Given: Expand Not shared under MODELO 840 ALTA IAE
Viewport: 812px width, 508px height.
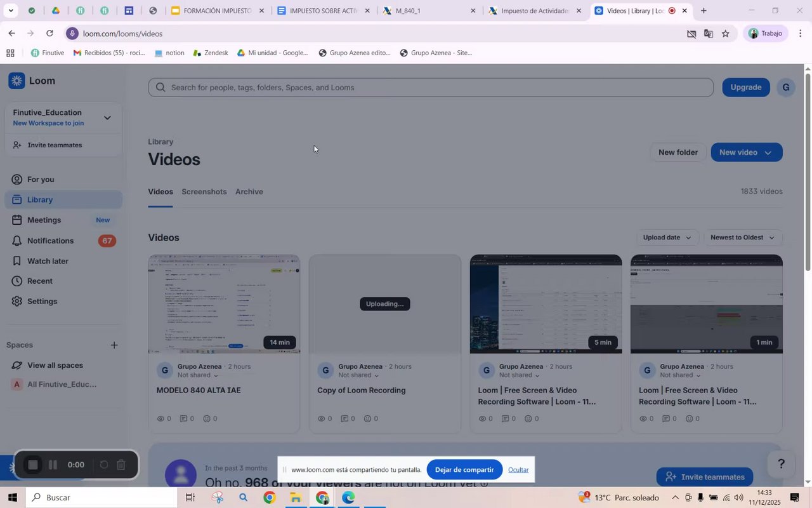Looking at the screenshot, I should click(198, 375).
